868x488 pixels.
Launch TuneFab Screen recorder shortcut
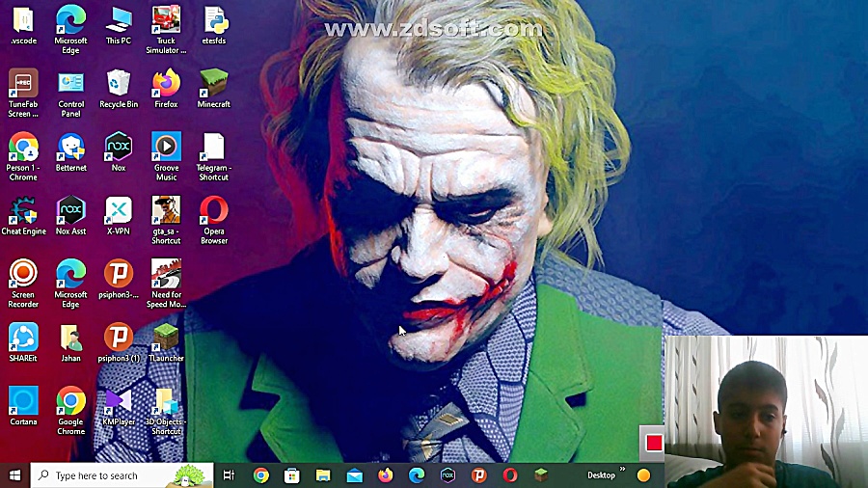[x=23, y=94]
